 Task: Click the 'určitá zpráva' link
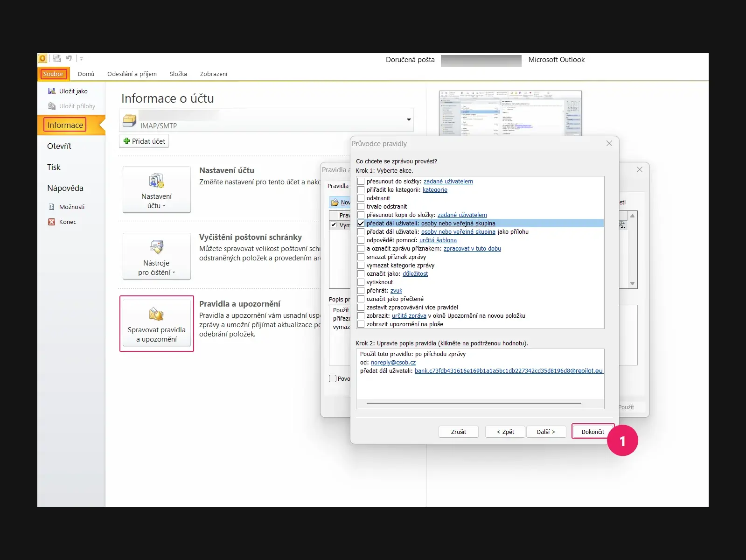click(x=409, y=316)
